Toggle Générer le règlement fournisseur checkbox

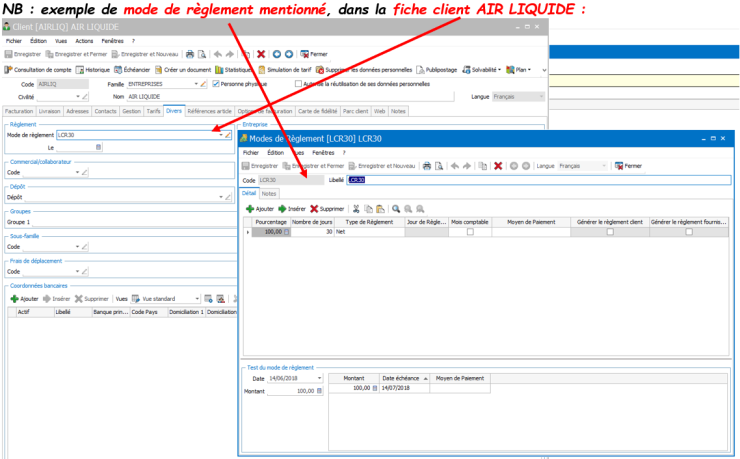[689, 232]
